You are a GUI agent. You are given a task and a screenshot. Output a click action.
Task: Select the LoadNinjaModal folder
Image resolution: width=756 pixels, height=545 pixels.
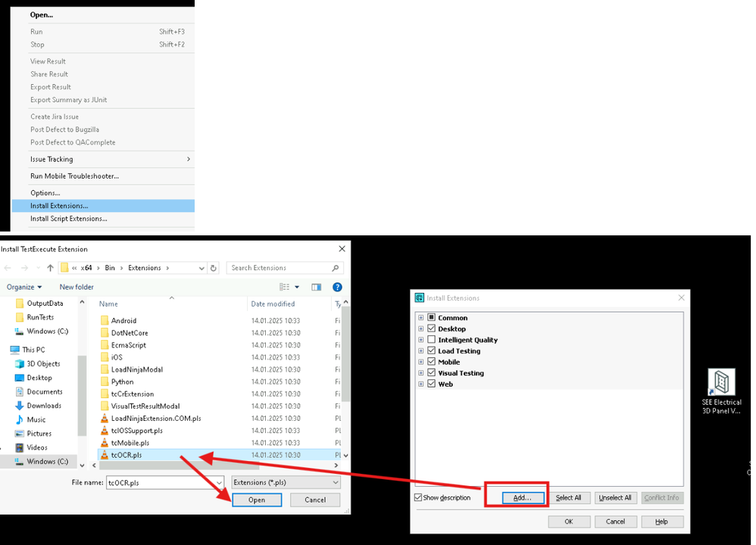pyautogui.click(x=137, y=369)
